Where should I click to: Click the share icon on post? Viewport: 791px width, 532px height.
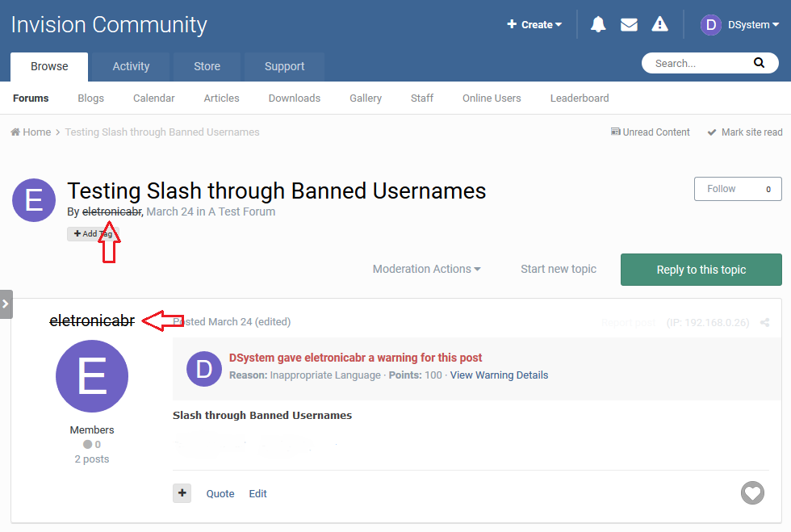click(x=765, y=322)
